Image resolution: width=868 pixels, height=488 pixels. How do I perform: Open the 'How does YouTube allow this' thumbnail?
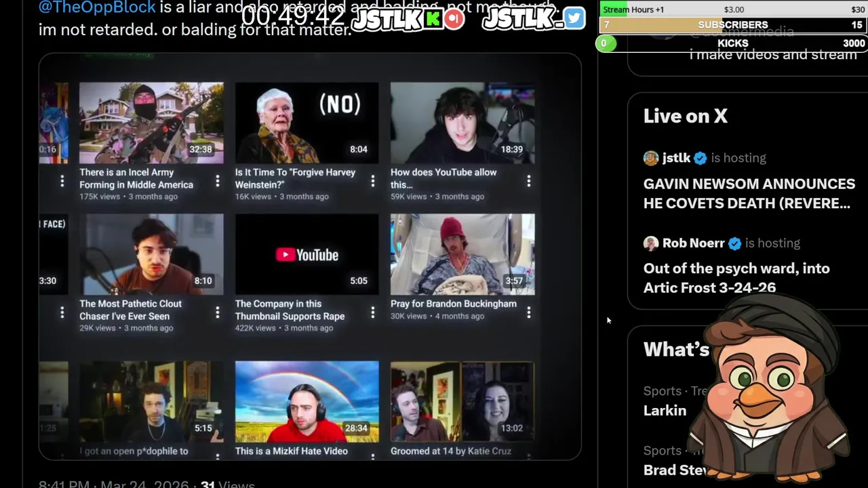(x=462, y=123)
